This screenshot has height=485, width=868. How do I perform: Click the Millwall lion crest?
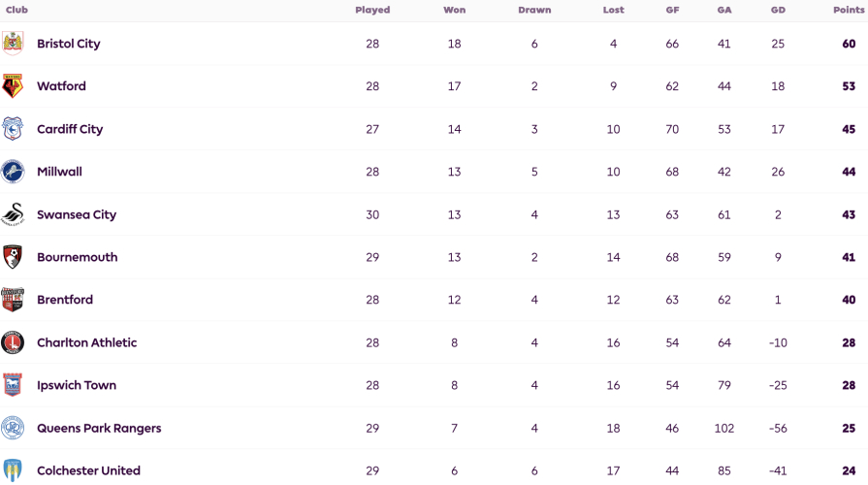(x=13, y=172)
